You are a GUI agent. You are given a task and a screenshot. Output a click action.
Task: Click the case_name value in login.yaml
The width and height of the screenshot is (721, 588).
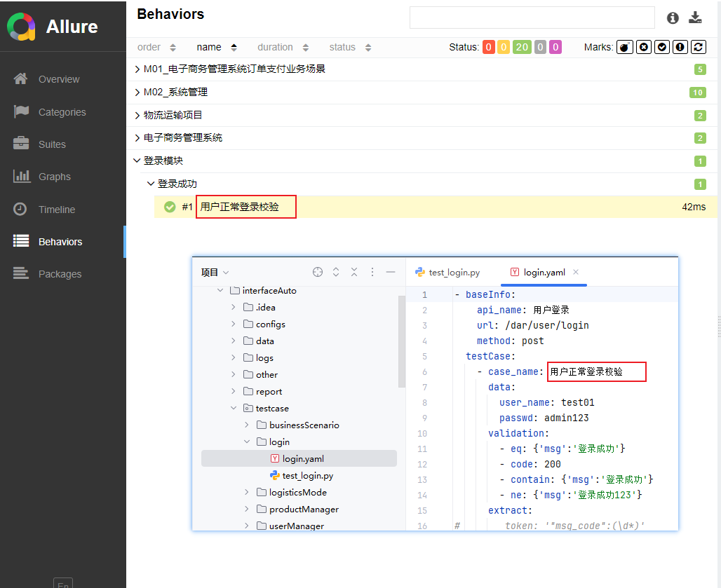(x=586, y=371)
